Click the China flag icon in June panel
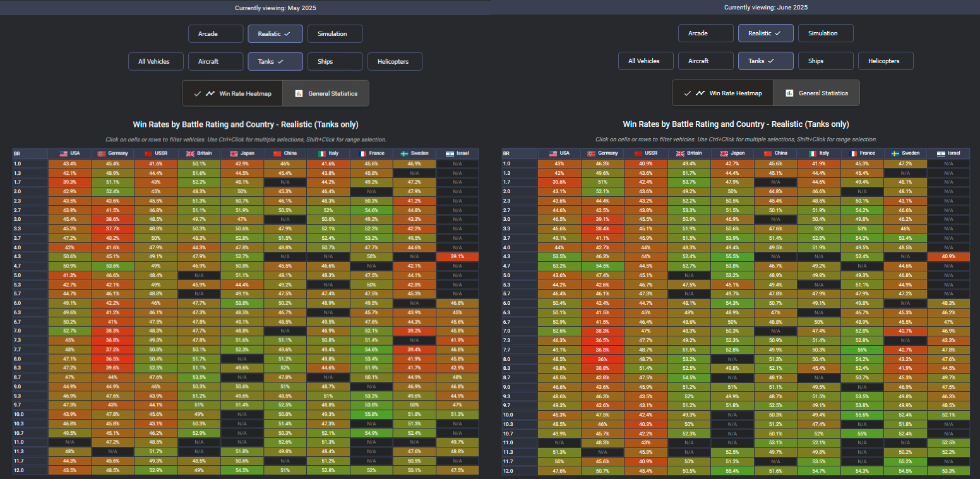 767,153
